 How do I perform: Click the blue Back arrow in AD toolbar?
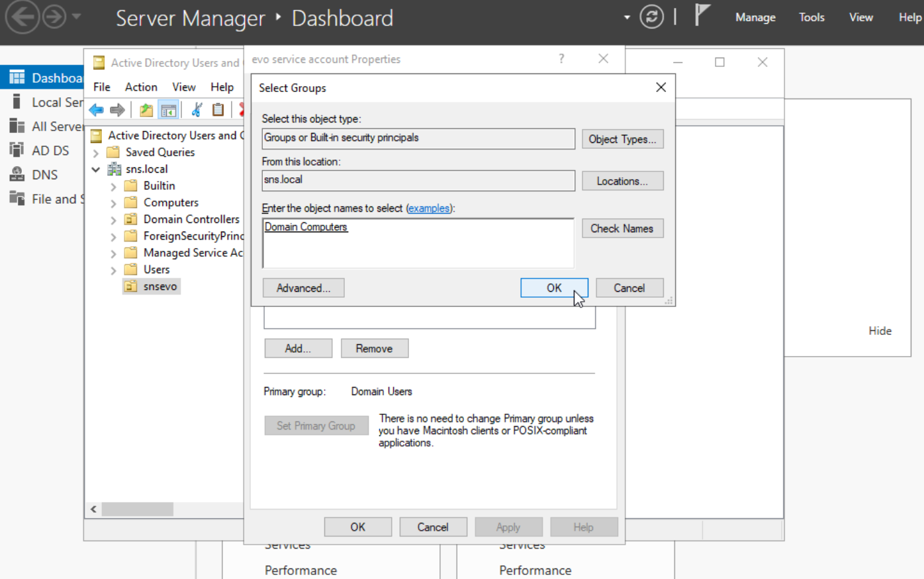[x=97, y=110]
